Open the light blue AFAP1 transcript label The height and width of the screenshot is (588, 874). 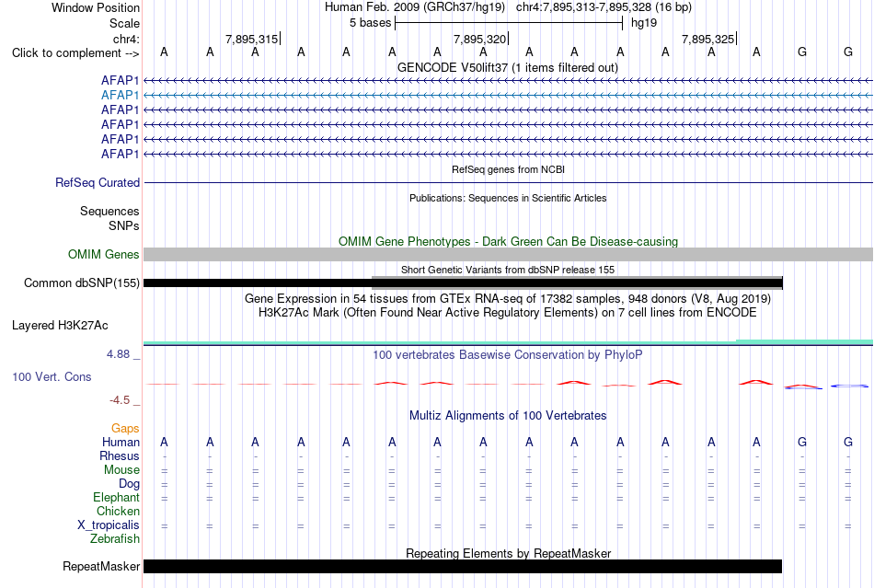pos(120,96)
